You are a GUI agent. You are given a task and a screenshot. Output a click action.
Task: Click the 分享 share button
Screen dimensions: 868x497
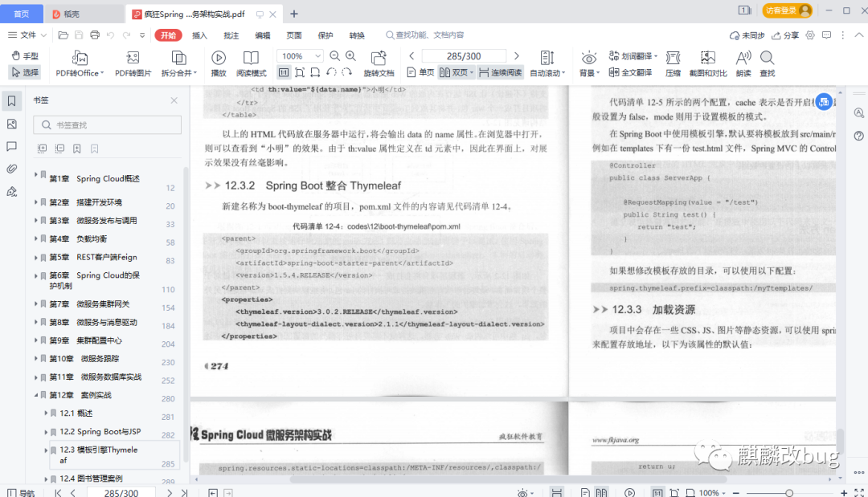[x=785, y=35]
